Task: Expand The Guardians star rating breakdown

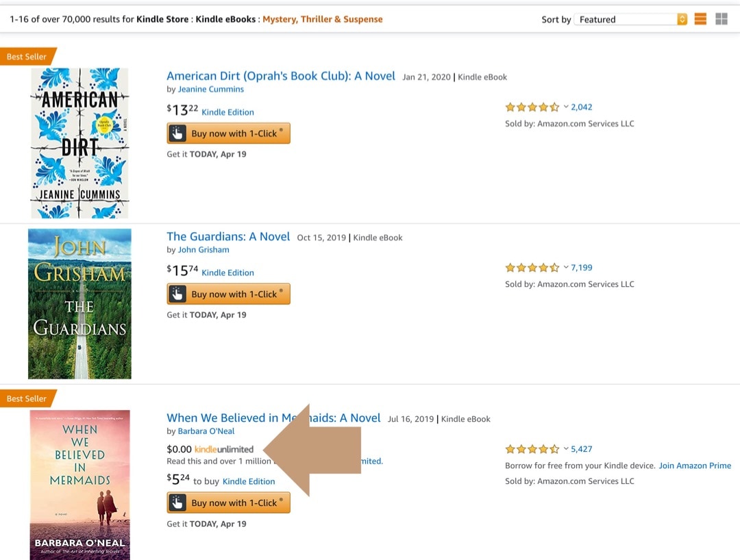Action: click(566, 268)
